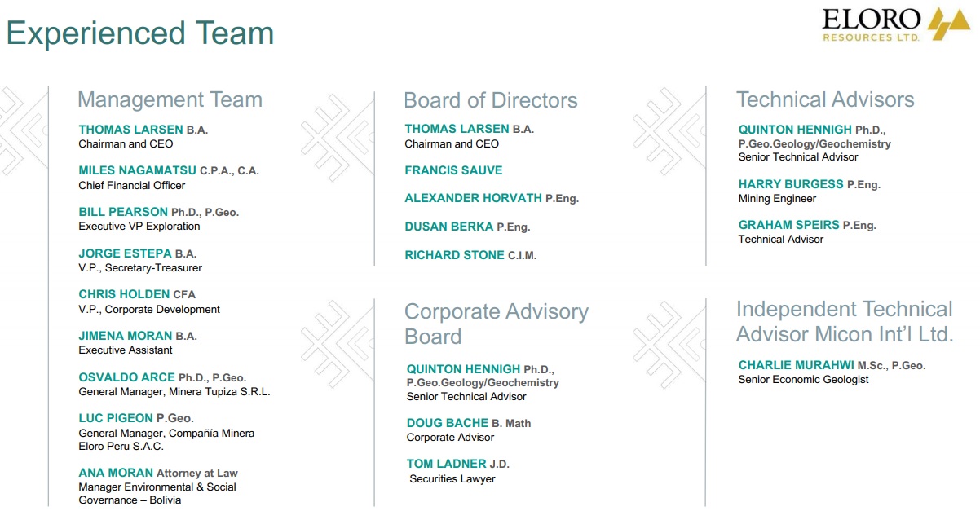The width and height of the screenshot is (980, 511).
Task: Click the Eloro Resources gold logo icon
Action: pyautogui.click(x=948, y=24)
